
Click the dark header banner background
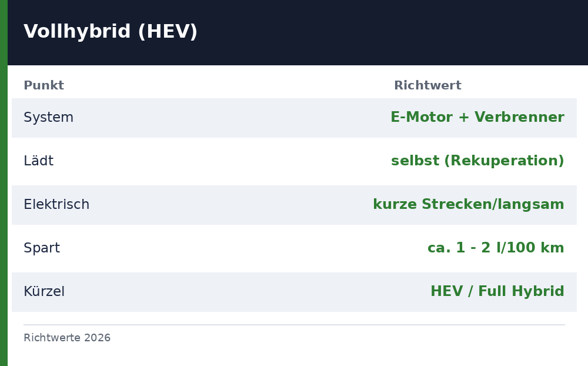[x=375, y=32]
